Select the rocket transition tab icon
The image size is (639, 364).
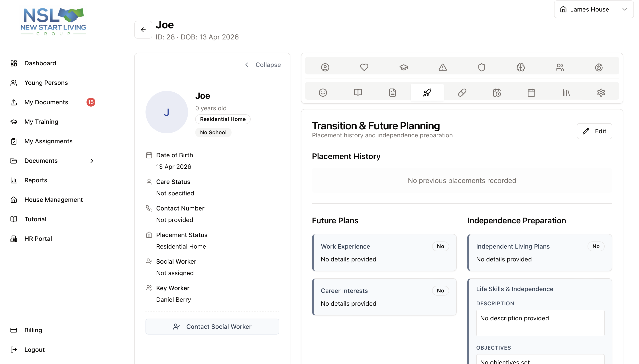click(x=427, y=93)
